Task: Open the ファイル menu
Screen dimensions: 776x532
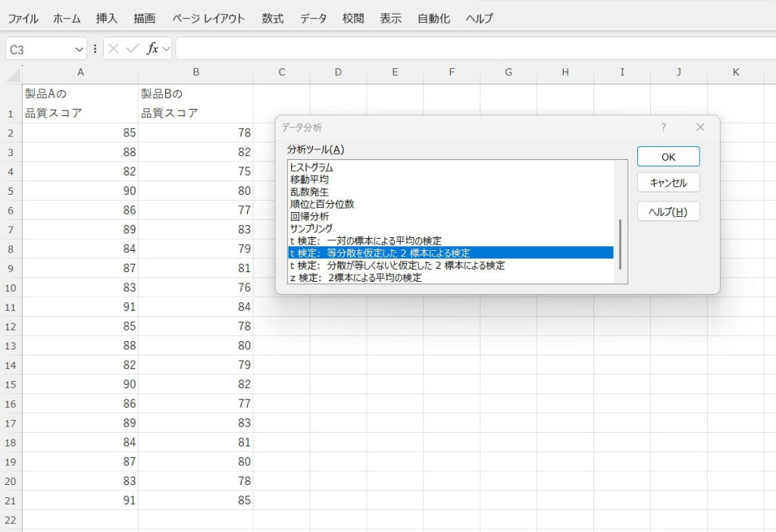Action: click(23, 18)
